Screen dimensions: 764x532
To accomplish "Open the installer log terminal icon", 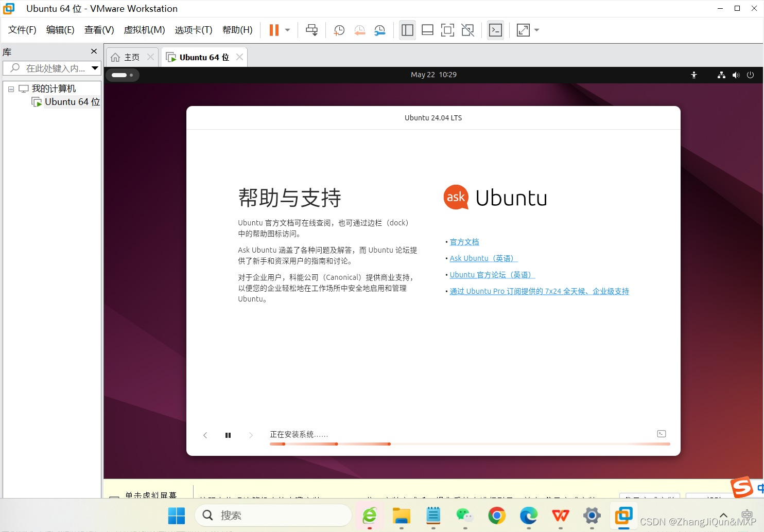I will [661, 434].
